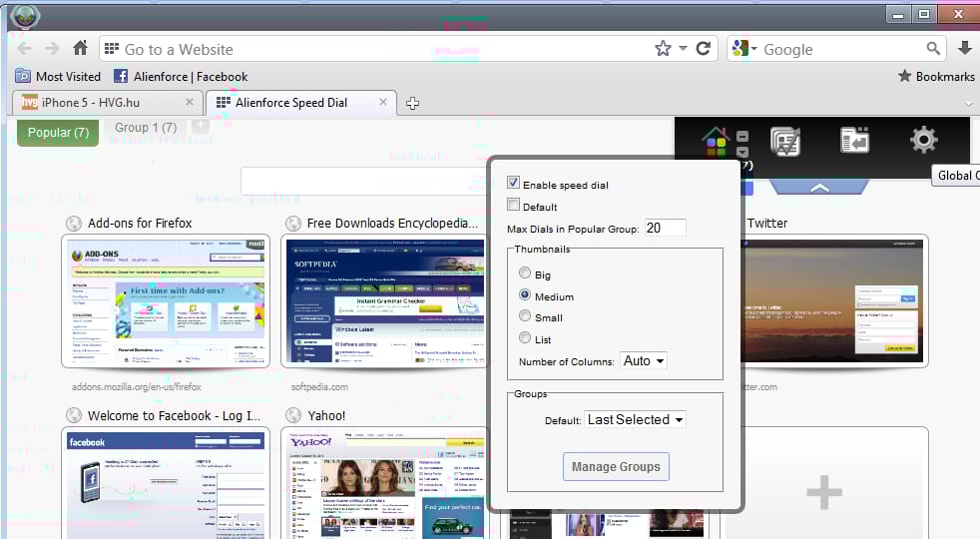Screen dimensions: 980x539
Task: Close the iPhone 5 - HVG.hu tab
Action: tap(190, 102)
